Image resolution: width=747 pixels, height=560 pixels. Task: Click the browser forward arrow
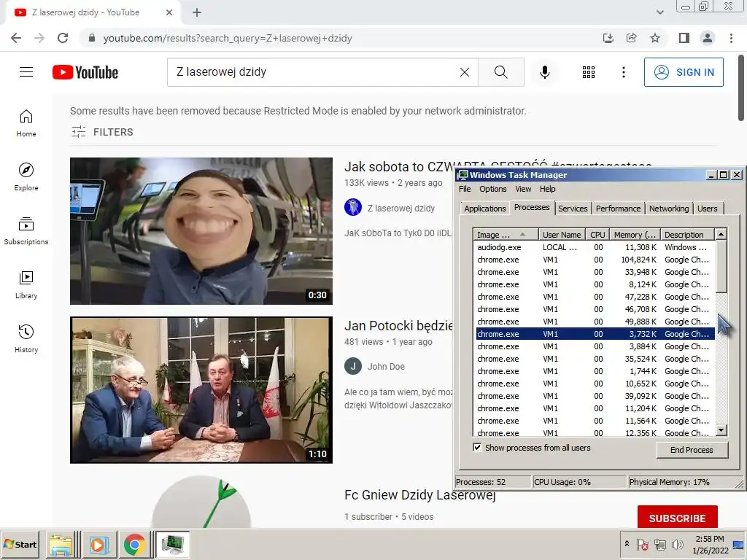(x=39, y=38)
